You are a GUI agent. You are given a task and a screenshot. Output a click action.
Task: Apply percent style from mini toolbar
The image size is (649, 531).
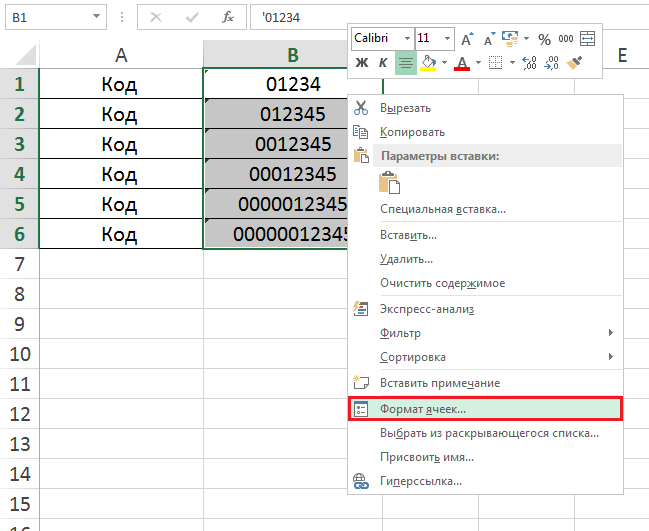pyautogui.click(x=544, y=39)
